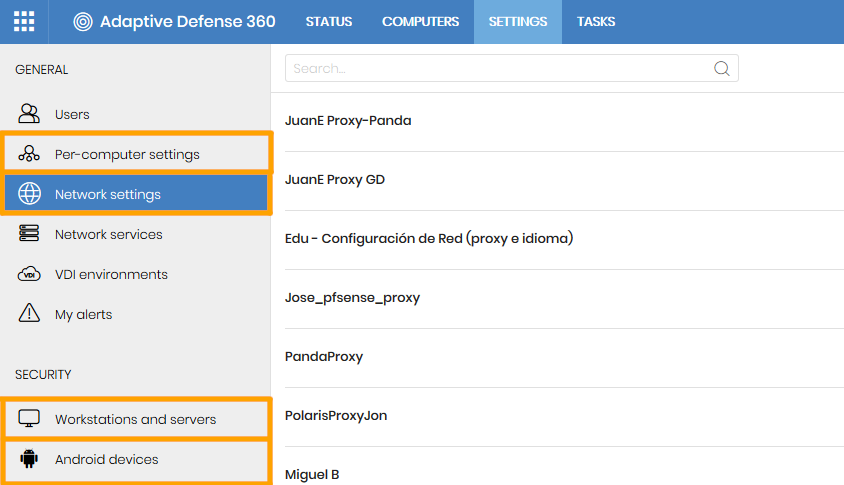
Task: Select the SETTINGS tab
Action: pos(518,22)
